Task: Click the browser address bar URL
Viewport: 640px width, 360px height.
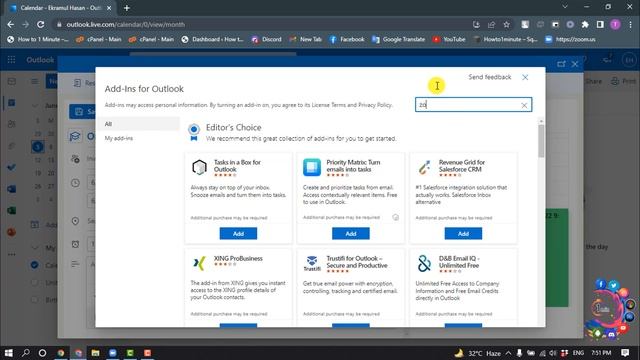Action: [126, 24]
